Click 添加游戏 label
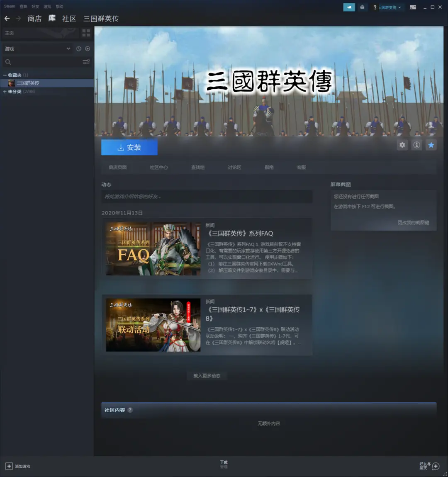Viewport: 448px width, 477px height. pyautogui.click(x=22, y=466)
